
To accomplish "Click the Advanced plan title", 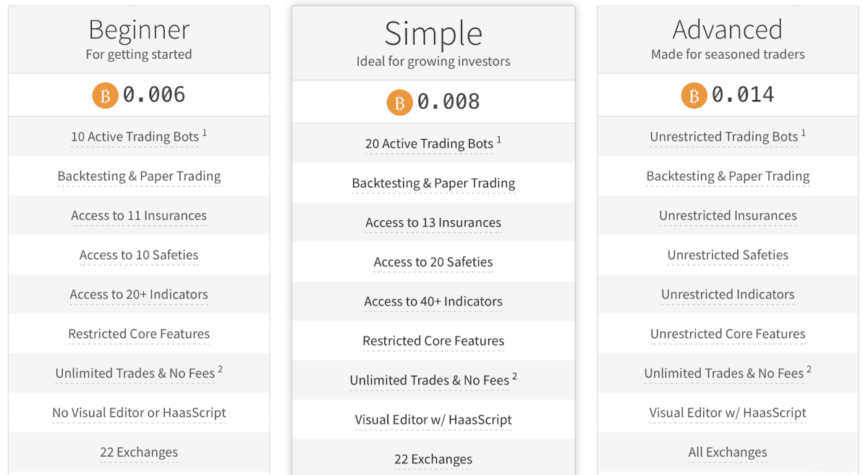I will tap(728, 30).
